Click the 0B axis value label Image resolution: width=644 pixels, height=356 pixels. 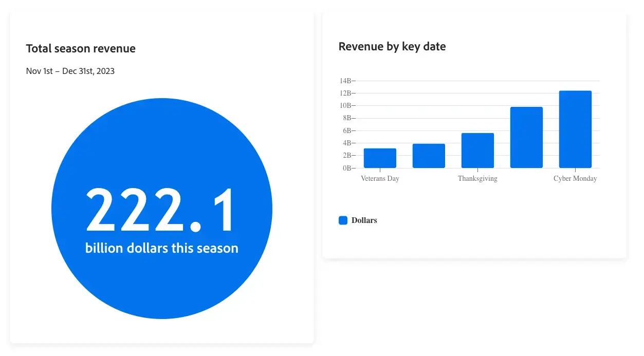[x=348, y=168]
